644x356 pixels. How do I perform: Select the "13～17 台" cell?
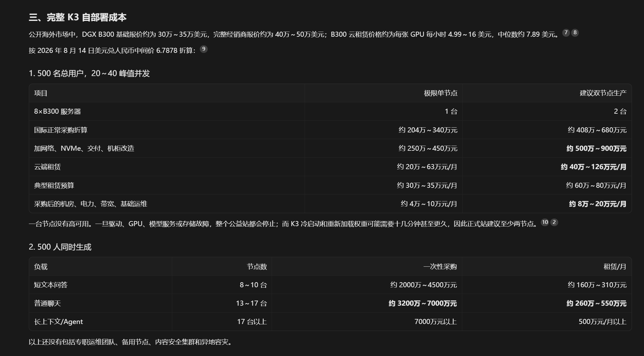pyautogui.click(x=251, y=303)
